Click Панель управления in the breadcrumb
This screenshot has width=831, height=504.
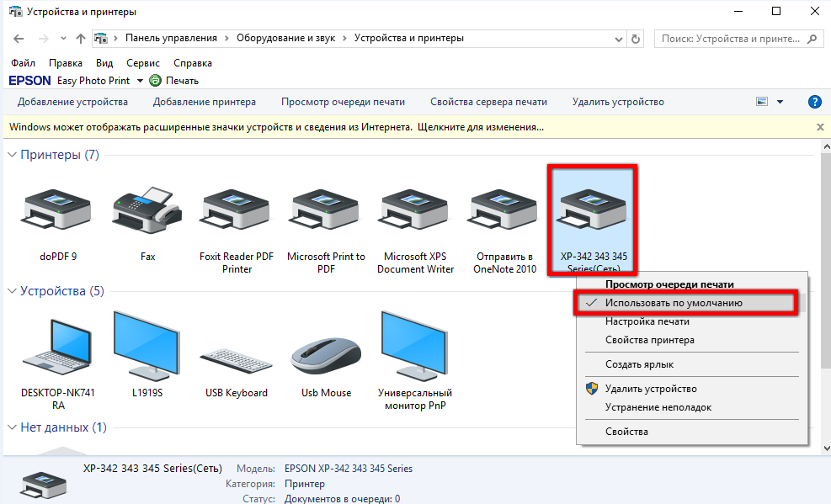pos(171,38)
